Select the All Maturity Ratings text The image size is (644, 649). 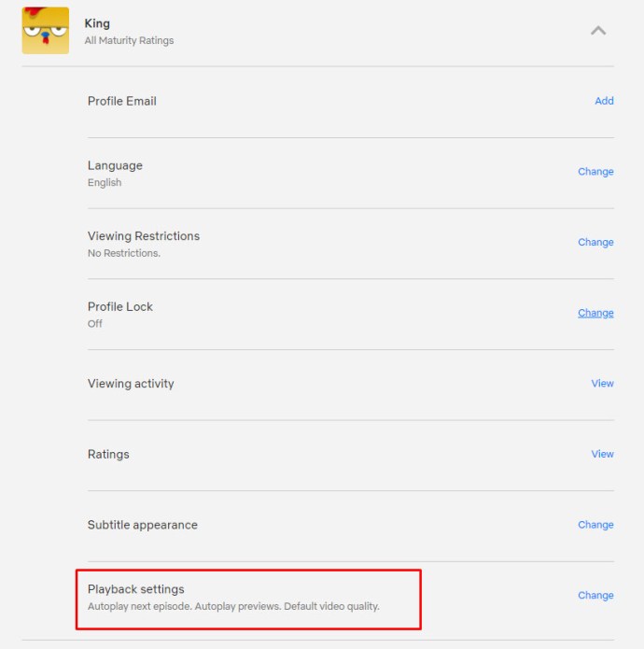129,40
